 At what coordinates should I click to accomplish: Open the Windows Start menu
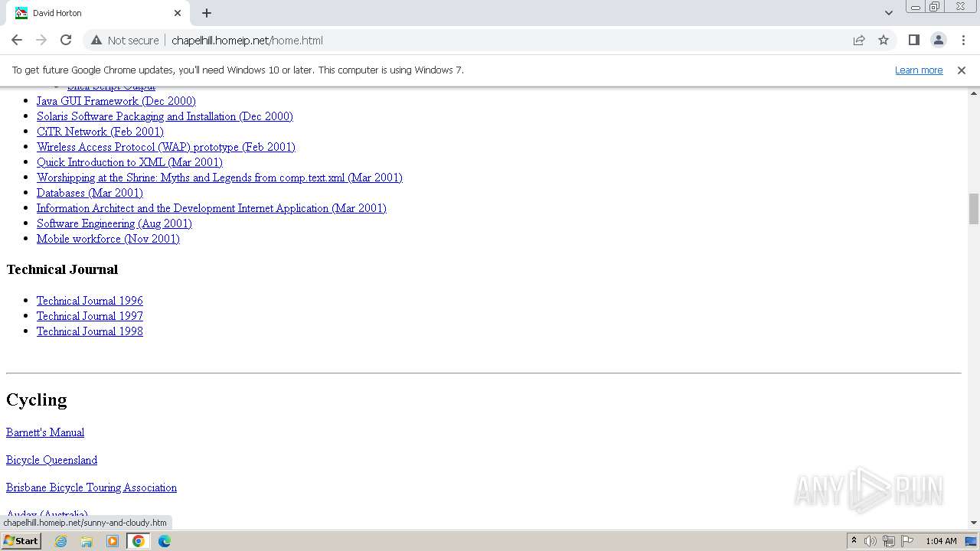[21, 541]
